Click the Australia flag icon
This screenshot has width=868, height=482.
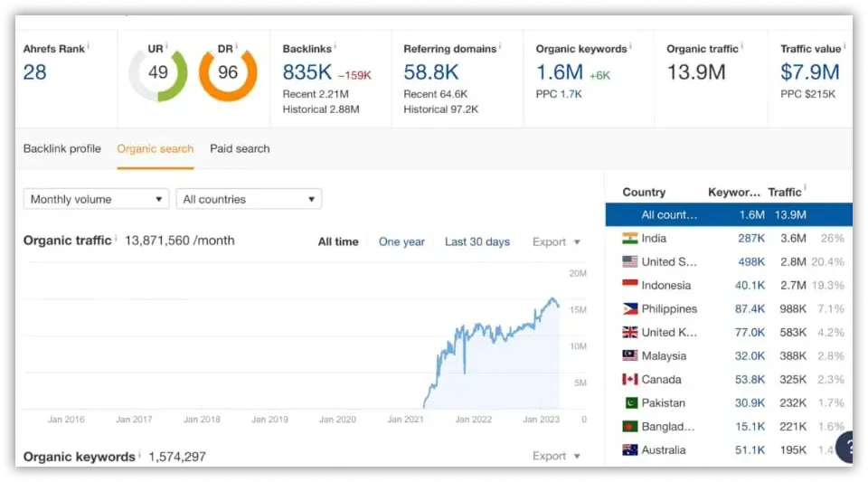coord(629,450)
